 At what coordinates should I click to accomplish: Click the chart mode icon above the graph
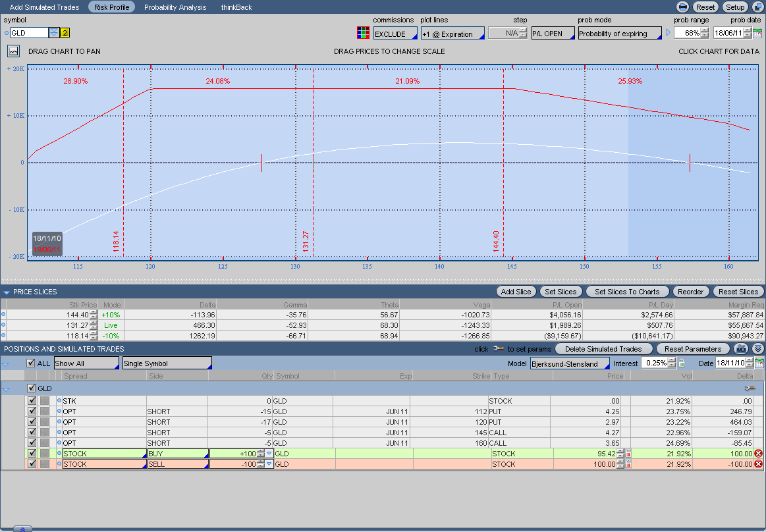coord(14,51)
